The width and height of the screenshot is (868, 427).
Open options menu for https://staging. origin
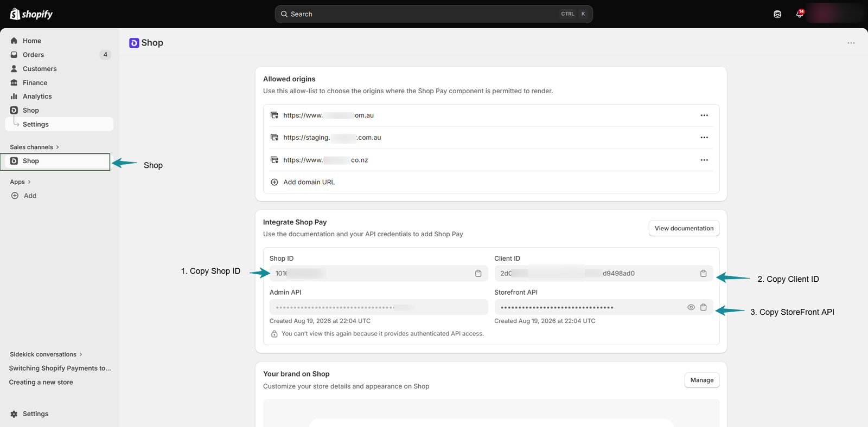704,138
